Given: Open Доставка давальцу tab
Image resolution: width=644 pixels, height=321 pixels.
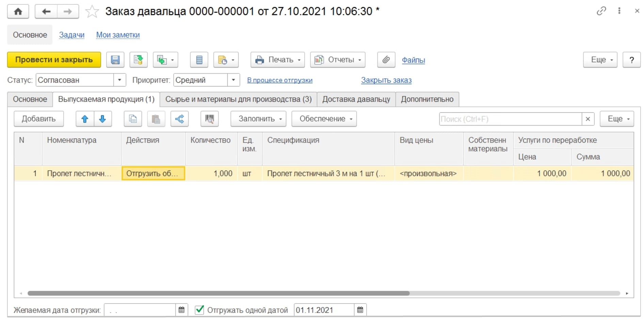Looking at the screenshot, I should point(356,99).
